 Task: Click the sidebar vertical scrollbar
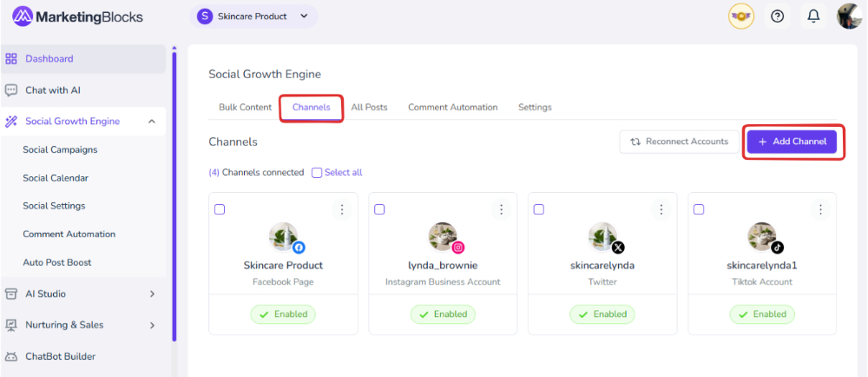(x=174, y=191)
